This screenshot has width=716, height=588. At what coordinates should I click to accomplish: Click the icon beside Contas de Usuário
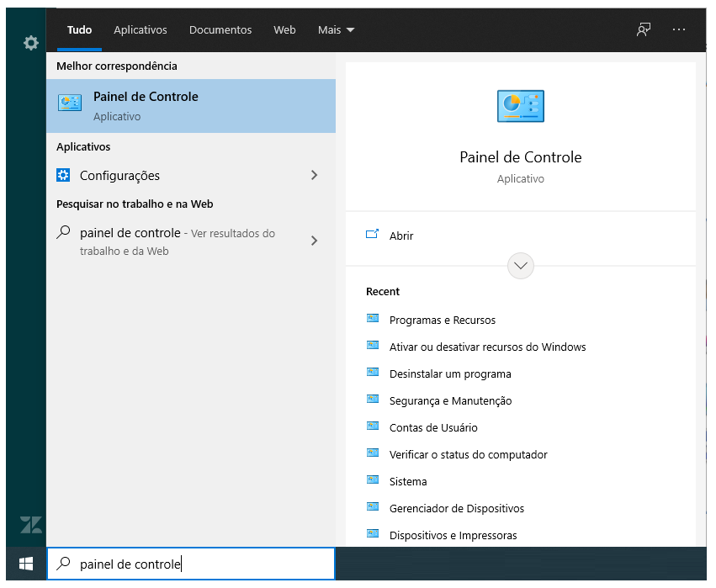point(373,426)
